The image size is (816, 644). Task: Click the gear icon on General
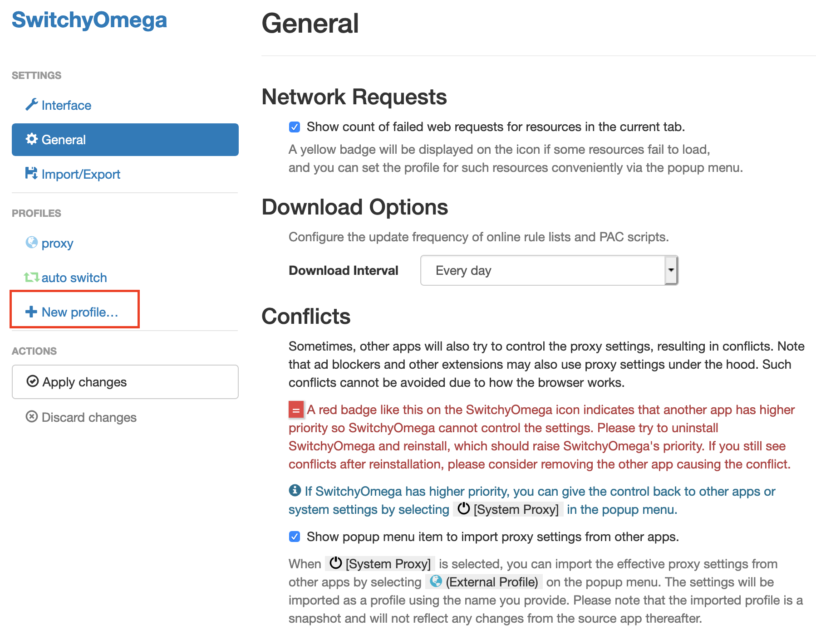pos(31,139)
